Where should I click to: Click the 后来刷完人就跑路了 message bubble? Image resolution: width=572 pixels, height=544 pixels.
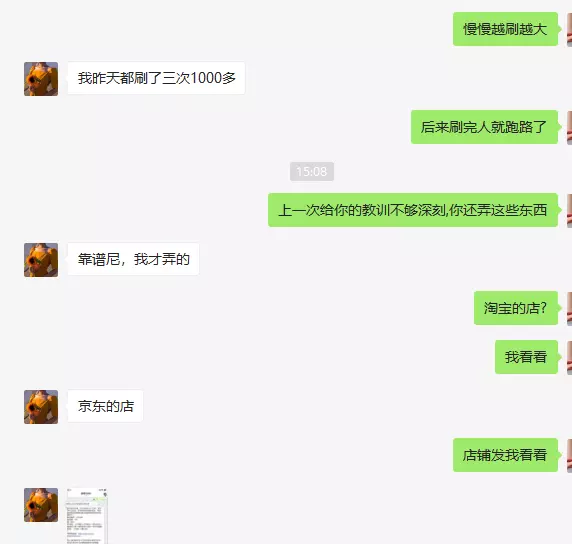click(x=484, y=127)
